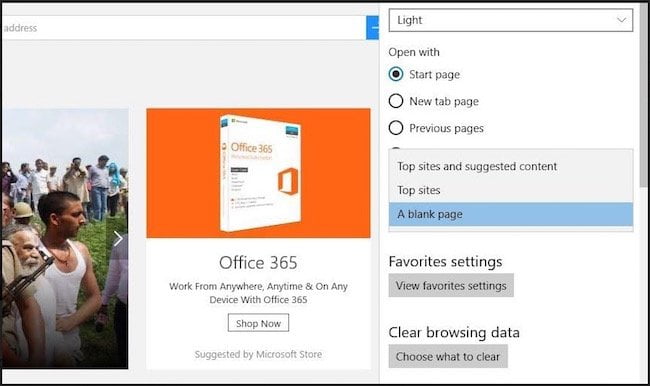Click the Office 365 title text
Viewport: 650px width, 386px height.
(x=258, y=262)
